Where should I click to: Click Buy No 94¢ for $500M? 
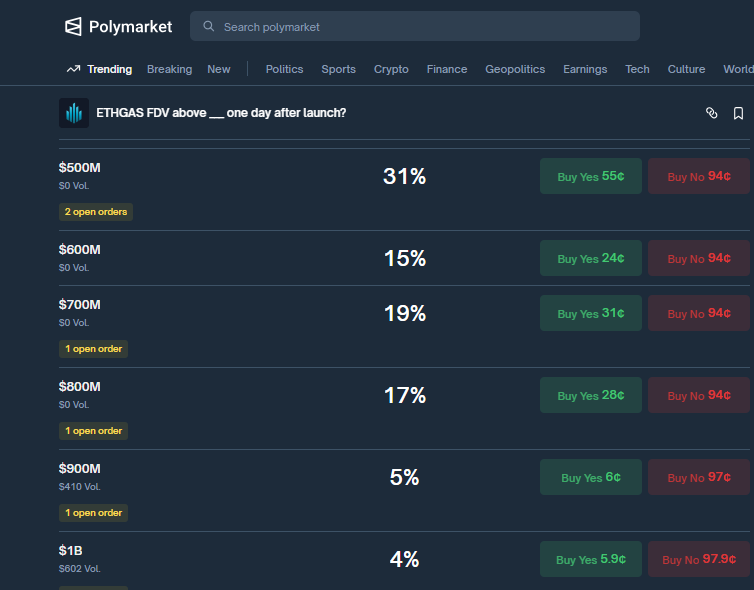pyautogui.click(x=699, y=176)
